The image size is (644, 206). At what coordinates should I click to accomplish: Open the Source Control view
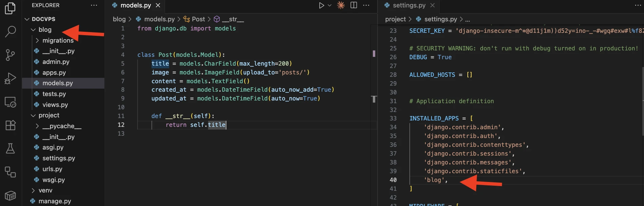click(10, 55)
